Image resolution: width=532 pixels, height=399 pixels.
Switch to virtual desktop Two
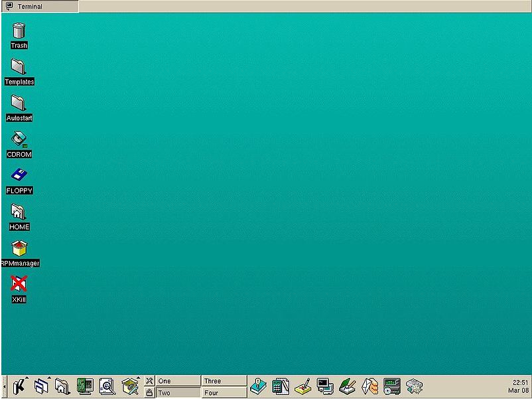click(x=176, y=392)
